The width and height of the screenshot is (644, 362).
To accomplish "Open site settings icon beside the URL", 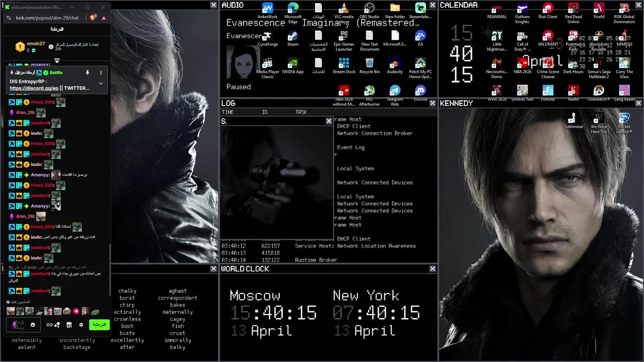I will pos(9,18).
